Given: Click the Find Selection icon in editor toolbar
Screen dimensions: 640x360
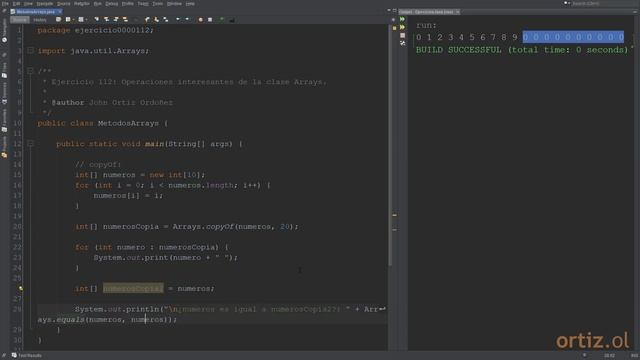Looking at the screenshot, I should [x=97, y=20].
